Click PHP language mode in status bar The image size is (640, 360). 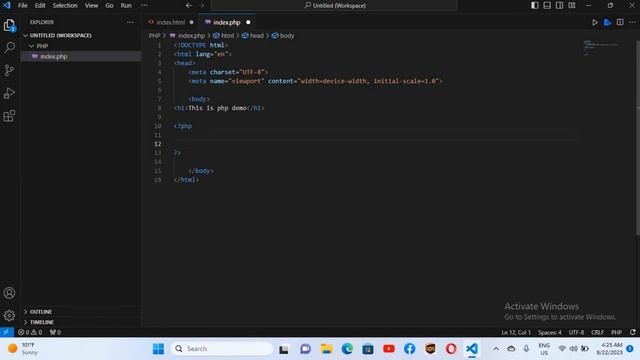coord(616,332)
